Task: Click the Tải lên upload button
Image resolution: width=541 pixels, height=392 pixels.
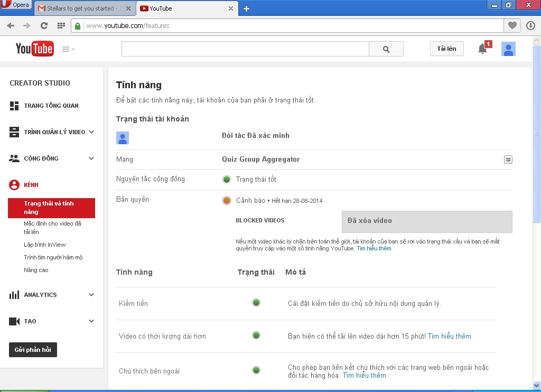Action: pyautogui.click(x=447, y=49)
